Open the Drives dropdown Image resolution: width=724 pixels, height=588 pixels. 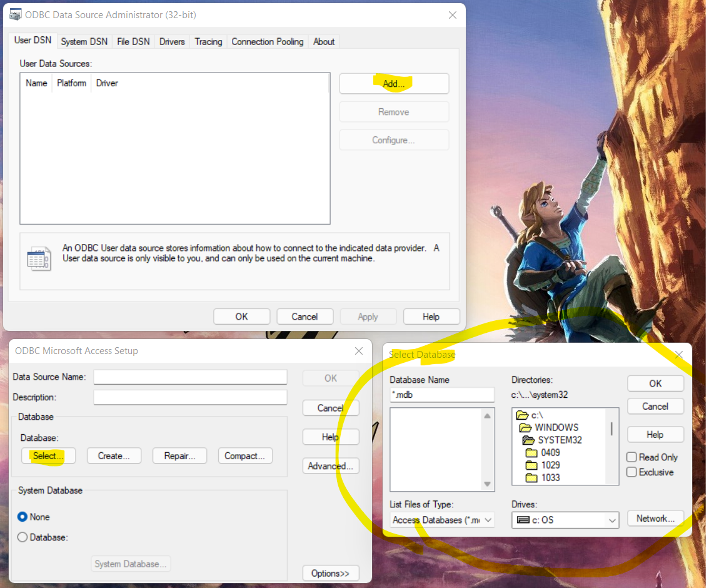[x=565, y=520]
